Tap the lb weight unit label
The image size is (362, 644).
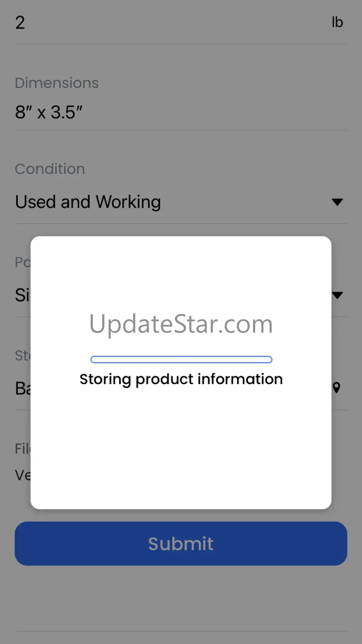pos(337,22)
